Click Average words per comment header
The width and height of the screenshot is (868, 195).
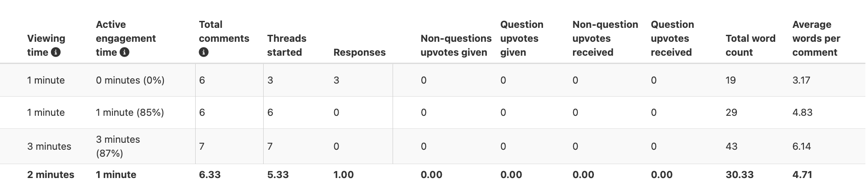point(816,38)
